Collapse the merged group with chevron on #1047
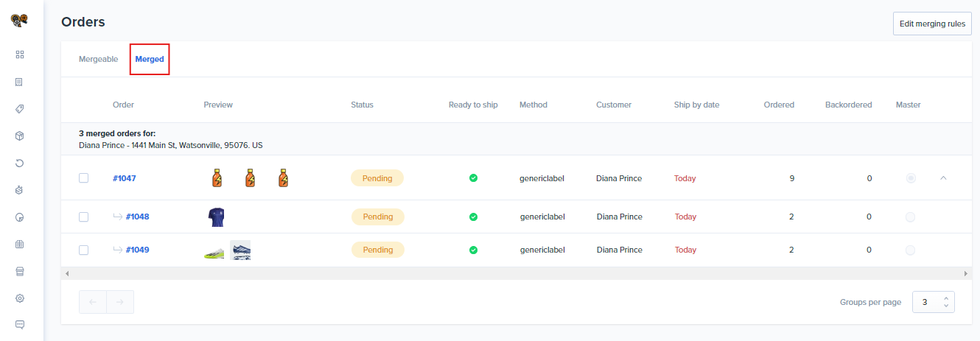The image size is (980, 341). tap(944, 178)
